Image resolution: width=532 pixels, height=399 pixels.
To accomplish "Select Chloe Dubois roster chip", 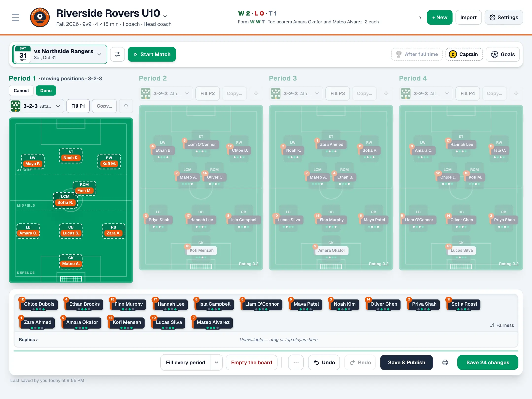I will click(x=39, y=304).
